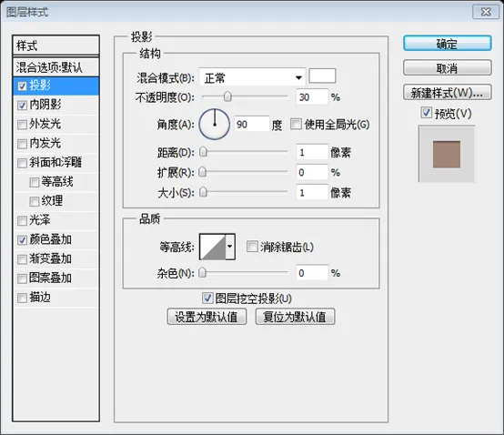Uncheck the 颜色叠加 checkbox
Image resolution: width=504 pixels, height=435 pixels.
pos(22,240)
